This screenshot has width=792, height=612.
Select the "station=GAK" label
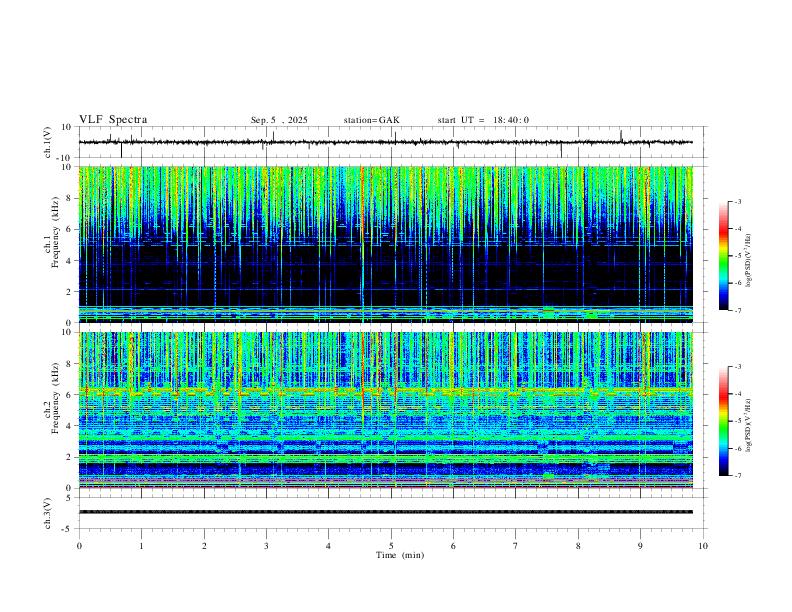[372, 120]
